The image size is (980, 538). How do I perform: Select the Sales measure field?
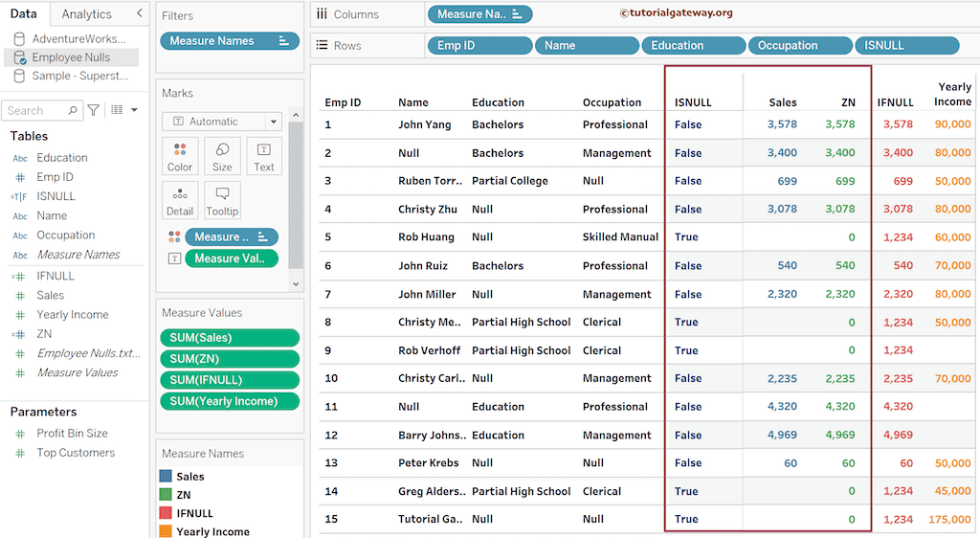click(x=50, y=295)
